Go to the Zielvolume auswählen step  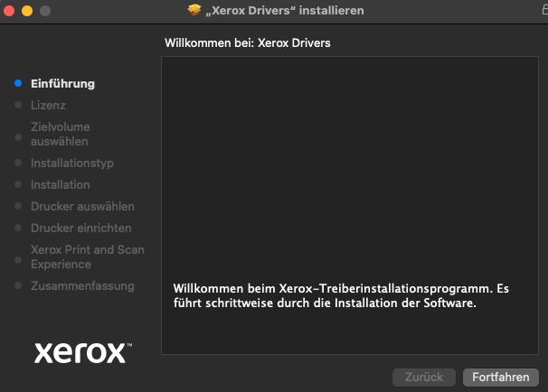click(61, 135)
